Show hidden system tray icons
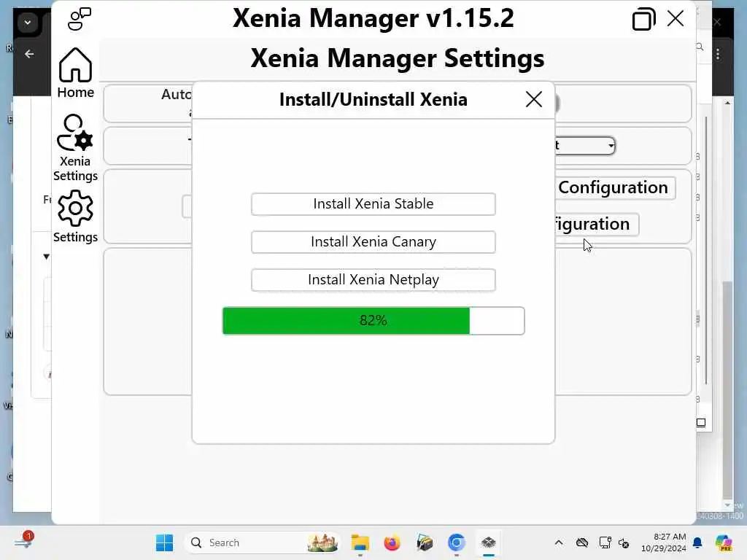747x560 pixels. [559, 542]
